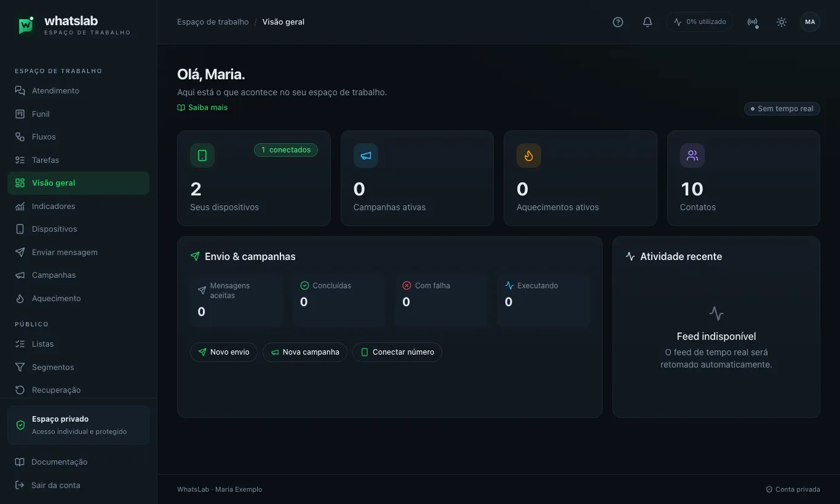
Task: Go to Funil in the sidebar
Action: point(78,114)
